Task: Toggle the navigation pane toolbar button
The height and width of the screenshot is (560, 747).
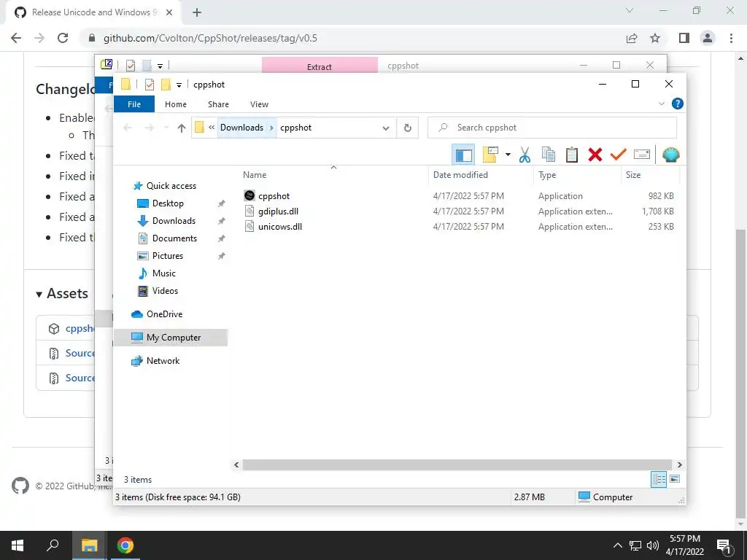Action: [463, 155]
